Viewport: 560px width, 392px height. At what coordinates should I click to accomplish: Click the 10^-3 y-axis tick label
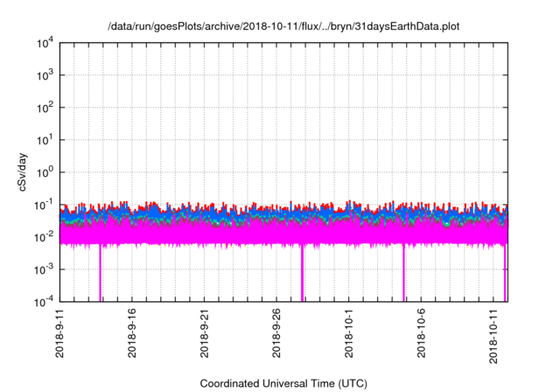[x=45, y=269]
